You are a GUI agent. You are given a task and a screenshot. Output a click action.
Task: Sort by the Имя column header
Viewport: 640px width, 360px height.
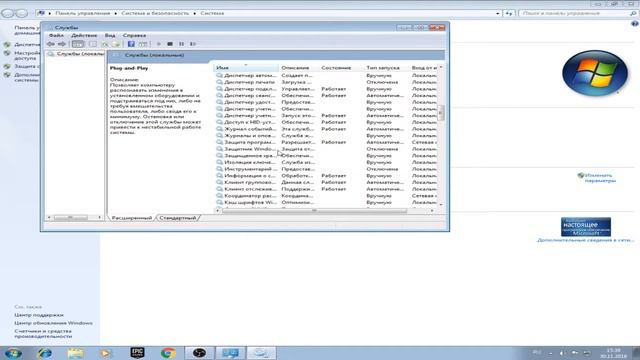[x=246, y=68]
